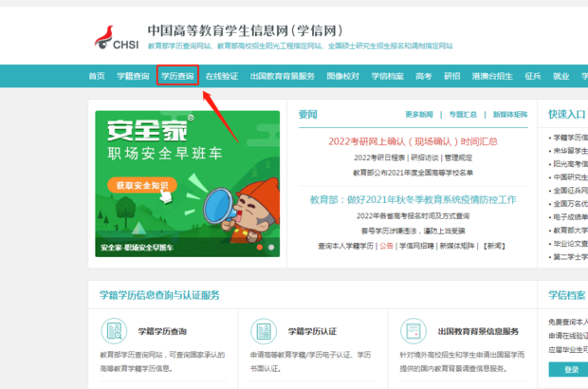Click the 学籍学历信息查询与认证服务 heading
588x389 pixels.
(x=159, y=295)
